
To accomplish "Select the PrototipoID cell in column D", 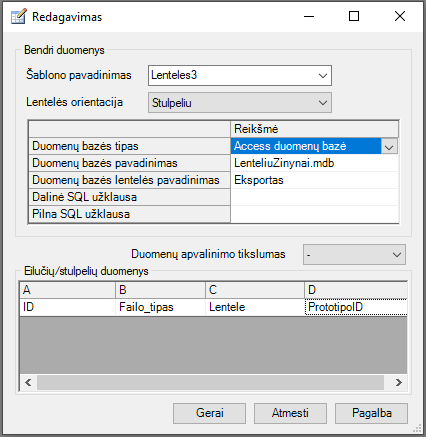I will click(356, 307).
